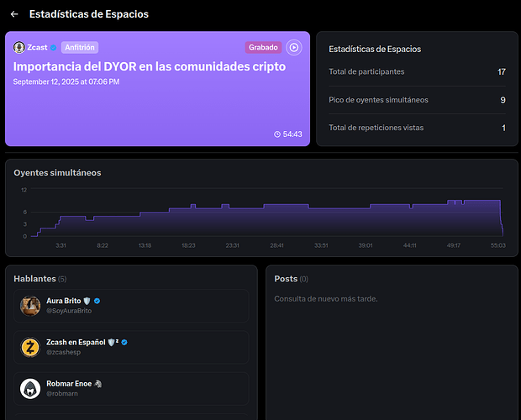Click chart timestamp 18:23

(188, 245)
